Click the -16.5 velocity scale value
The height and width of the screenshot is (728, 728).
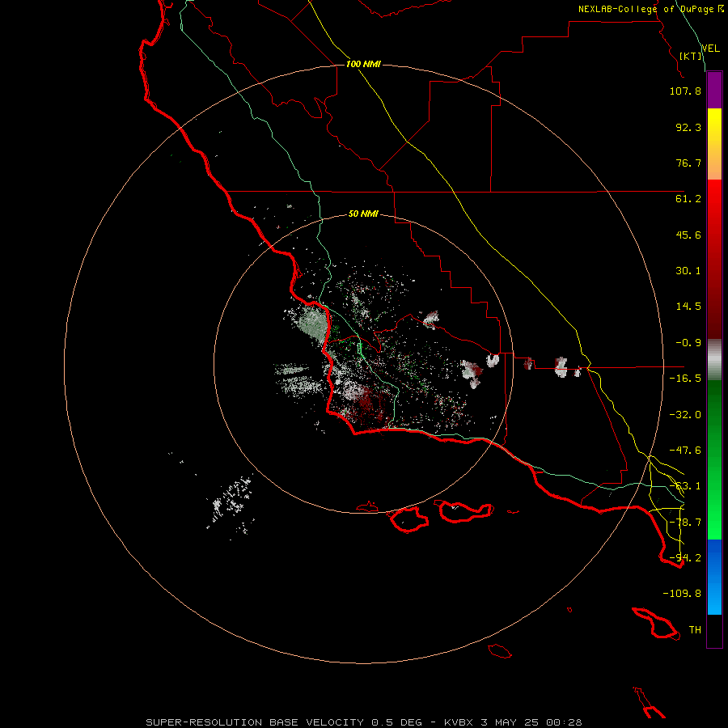click(685, 379)
